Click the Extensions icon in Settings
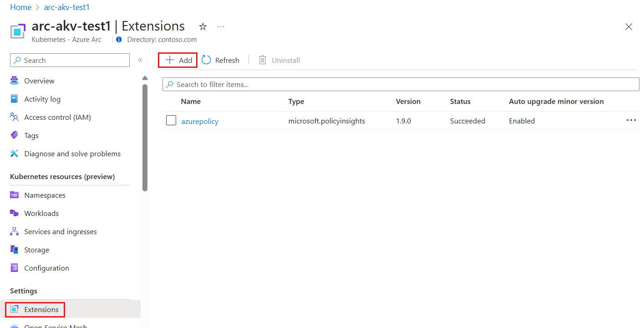The image size is (644, 328). (x=15, y=309)
